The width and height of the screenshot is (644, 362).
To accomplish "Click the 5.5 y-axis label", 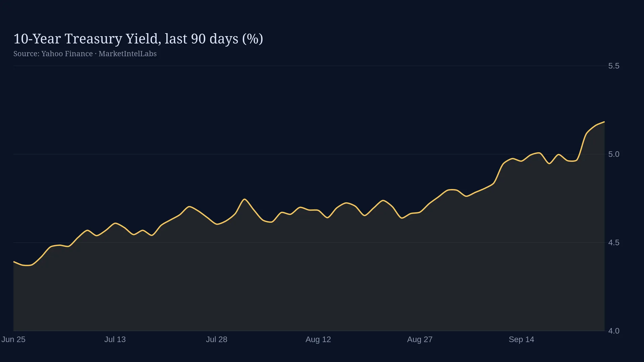I will [x=614, y=66].
